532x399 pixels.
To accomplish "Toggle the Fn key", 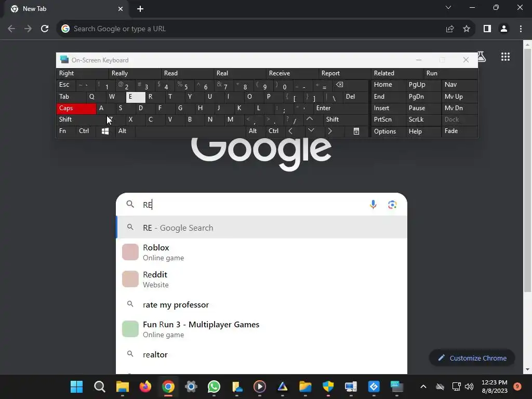I will [66, 131].
